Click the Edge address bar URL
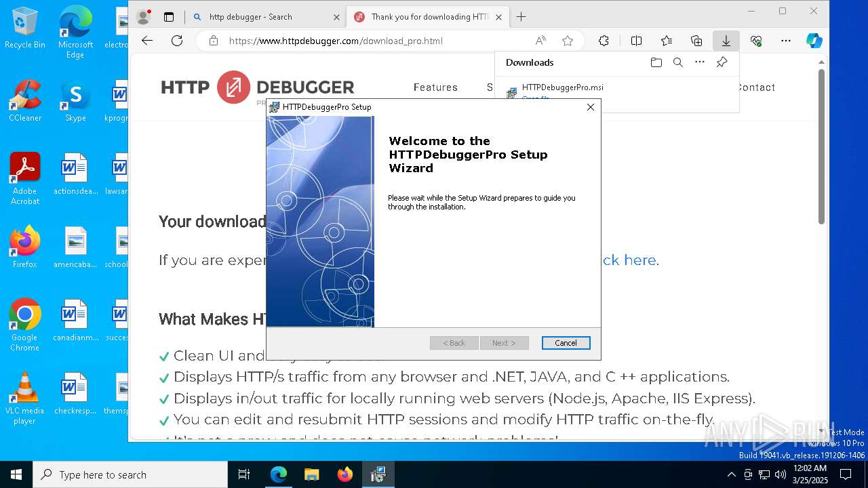 tap(336, 41)
